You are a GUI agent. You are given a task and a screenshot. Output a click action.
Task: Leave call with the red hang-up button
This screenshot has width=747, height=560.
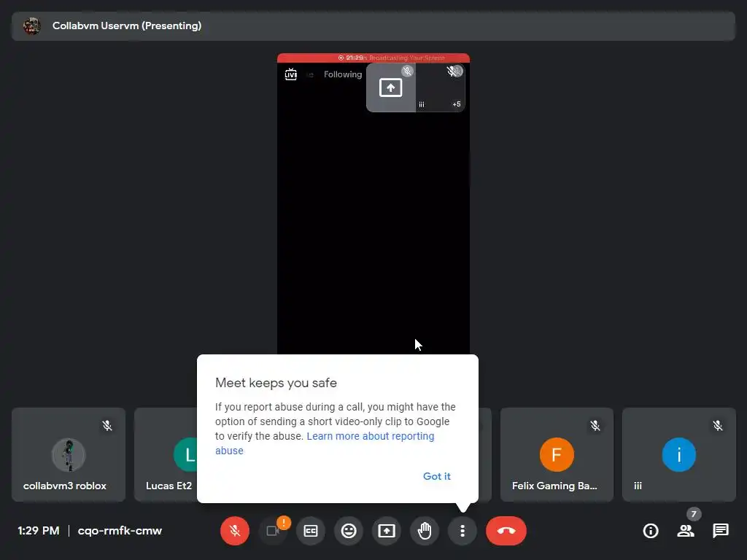coord(506,531)
